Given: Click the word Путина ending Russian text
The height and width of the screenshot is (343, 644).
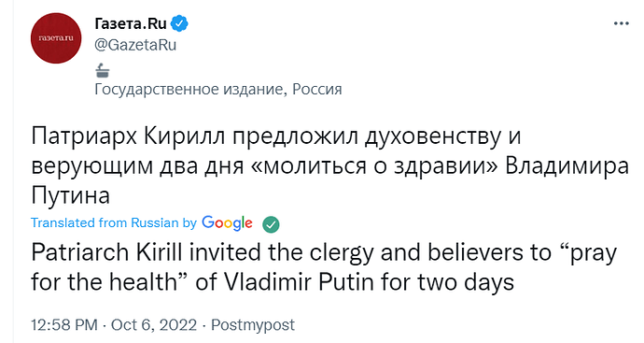Looking at the screenshot, I should [71, 195].
